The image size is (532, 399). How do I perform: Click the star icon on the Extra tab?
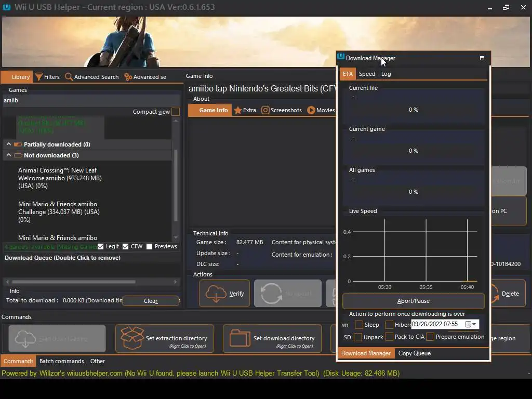238,110
